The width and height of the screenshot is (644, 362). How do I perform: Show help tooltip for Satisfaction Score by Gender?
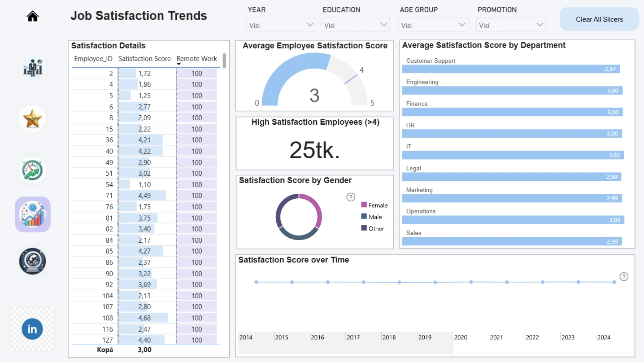click(351, 197)
